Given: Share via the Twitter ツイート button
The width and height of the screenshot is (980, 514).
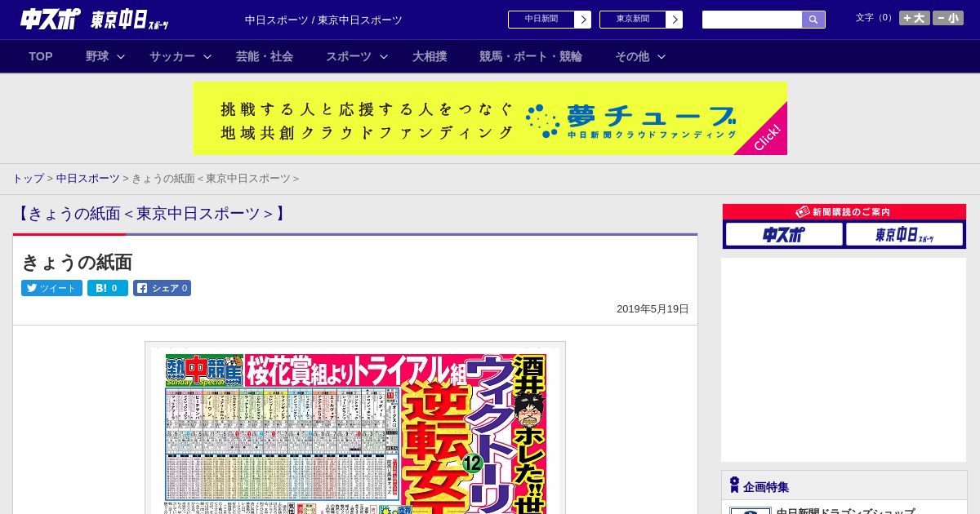Looking at the screenshot, I should pos(51,288).
